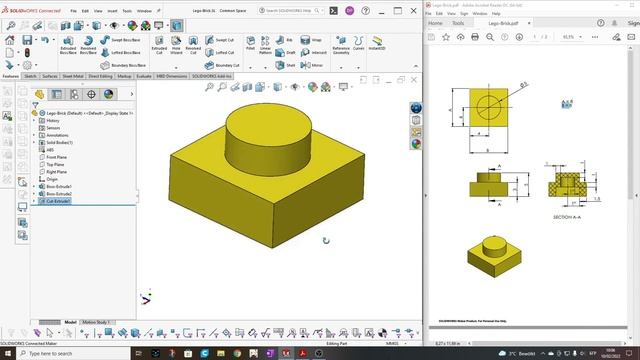
Task: Open the ConfigurationManager tab icon
Action: 74,94
